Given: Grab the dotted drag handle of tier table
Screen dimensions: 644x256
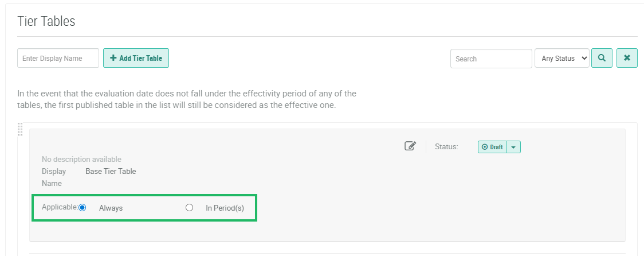Looking at the screenshot, I should (x=21, y=130).
